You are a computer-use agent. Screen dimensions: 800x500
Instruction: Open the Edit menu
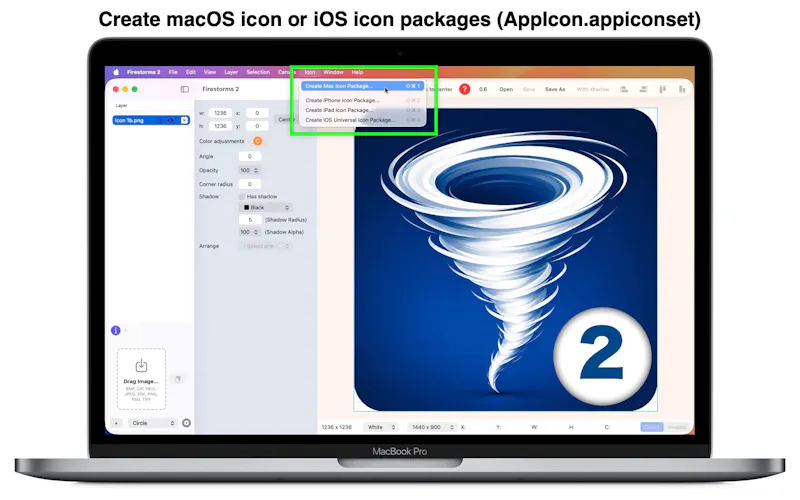191,72
